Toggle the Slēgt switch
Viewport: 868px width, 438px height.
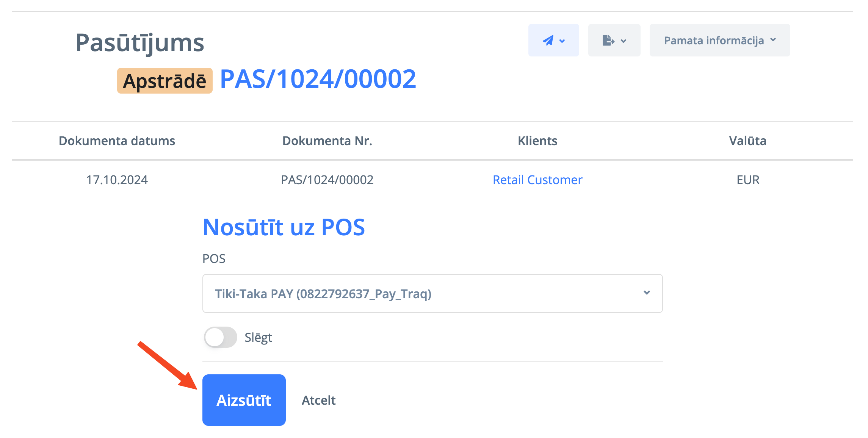tap(220, 337)
